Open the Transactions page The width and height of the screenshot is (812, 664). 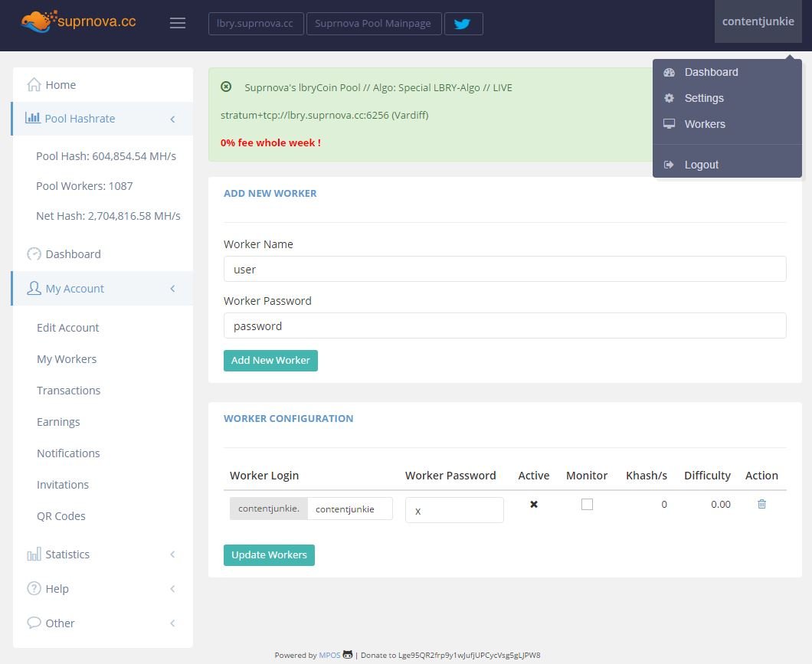[69, 391]
